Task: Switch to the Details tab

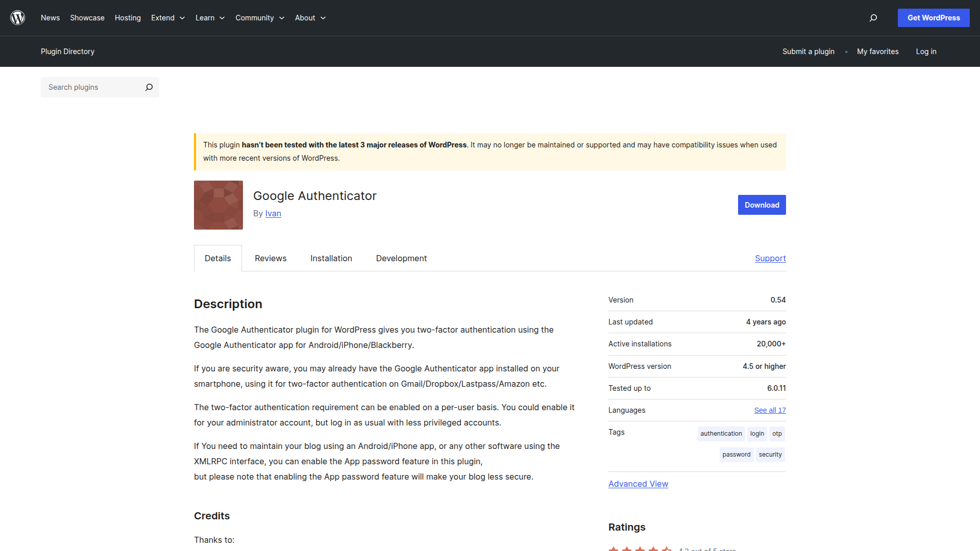Action: coord(218,258)
